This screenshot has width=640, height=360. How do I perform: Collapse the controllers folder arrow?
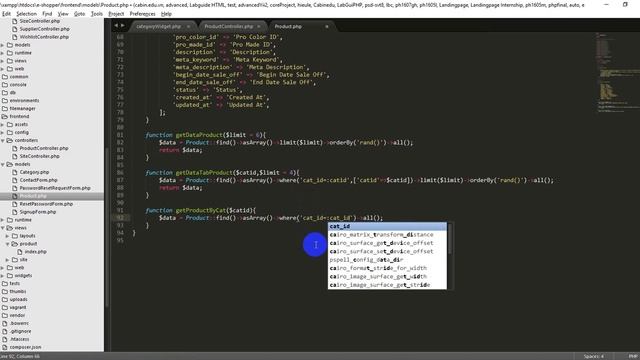[3, 140]
